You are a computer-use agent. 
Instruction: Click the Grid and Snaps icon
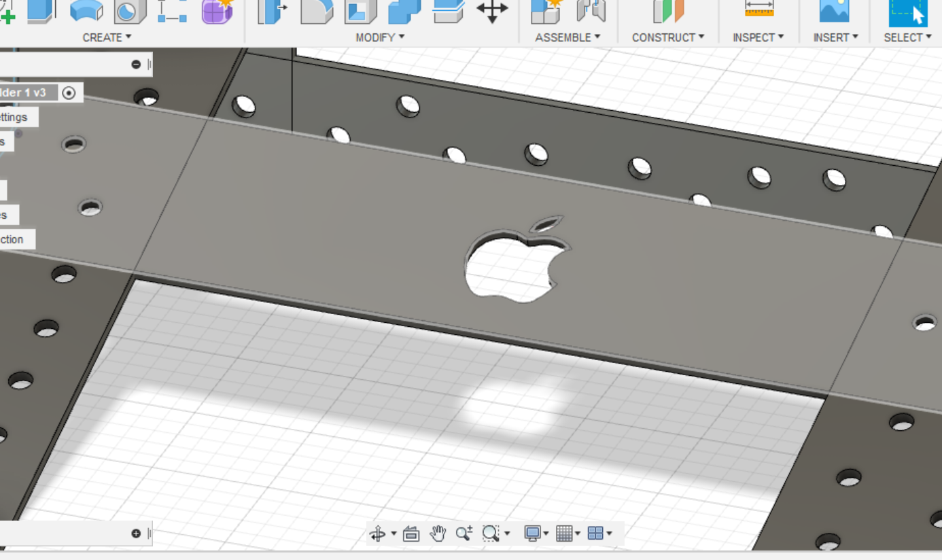pyautogui.click(x=564, y=533)
